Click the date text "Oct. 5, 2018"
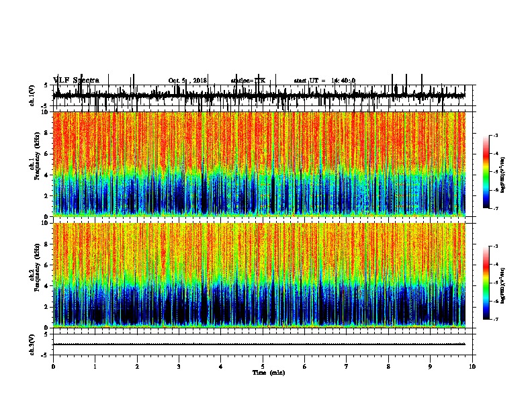532x411 pixels. (187, 81)
